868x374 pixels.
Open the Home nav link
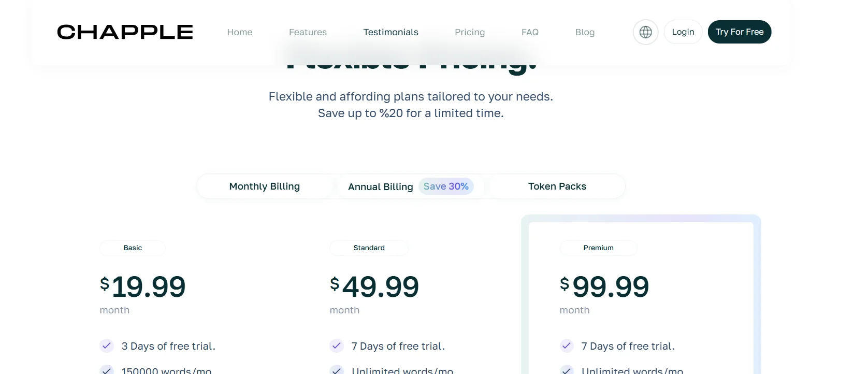(240, 32)
